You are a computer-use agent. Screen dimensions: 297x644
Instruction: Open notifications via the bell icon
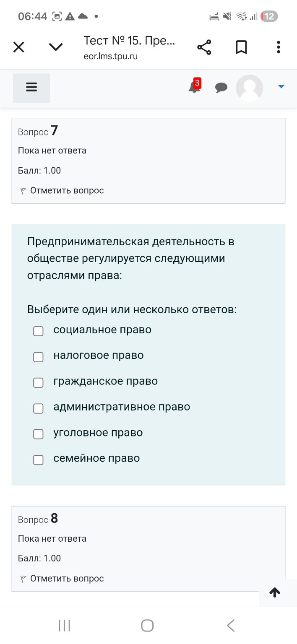[x=193, y=89]
